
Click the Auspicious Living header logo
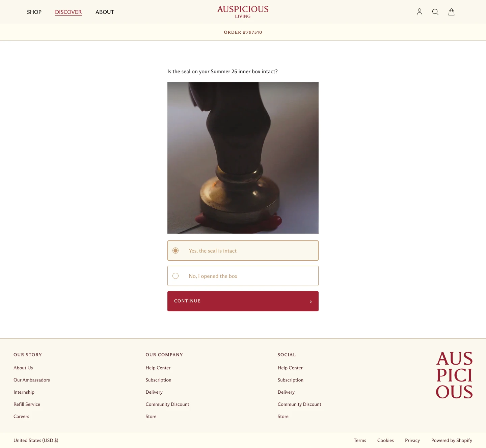coord(243,12)
